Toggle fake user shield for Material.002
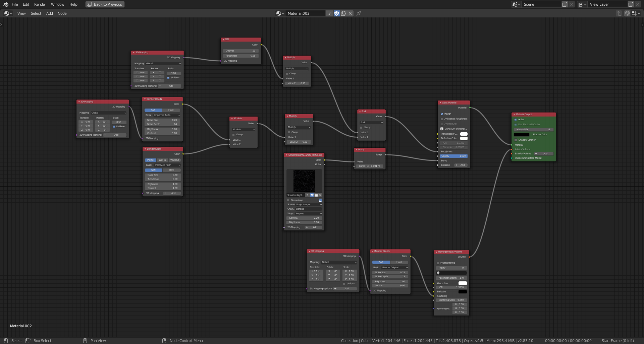This screenshot has height=344, width=644. 337,13
